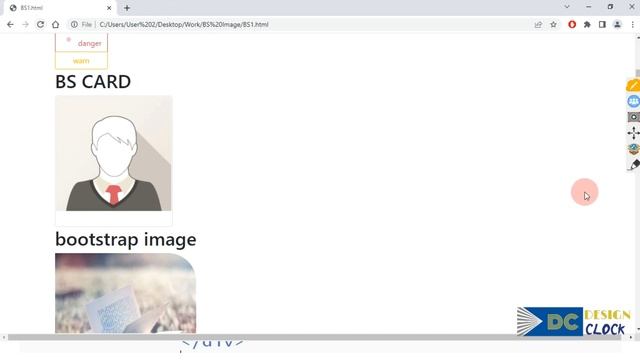Go forward to next page

point(25,24)
